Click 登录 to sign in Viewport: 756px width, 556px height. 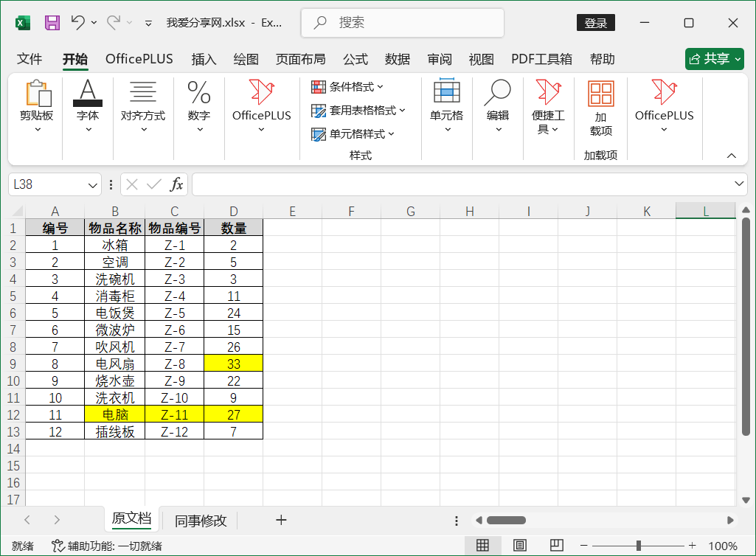[x=595, y=22]
